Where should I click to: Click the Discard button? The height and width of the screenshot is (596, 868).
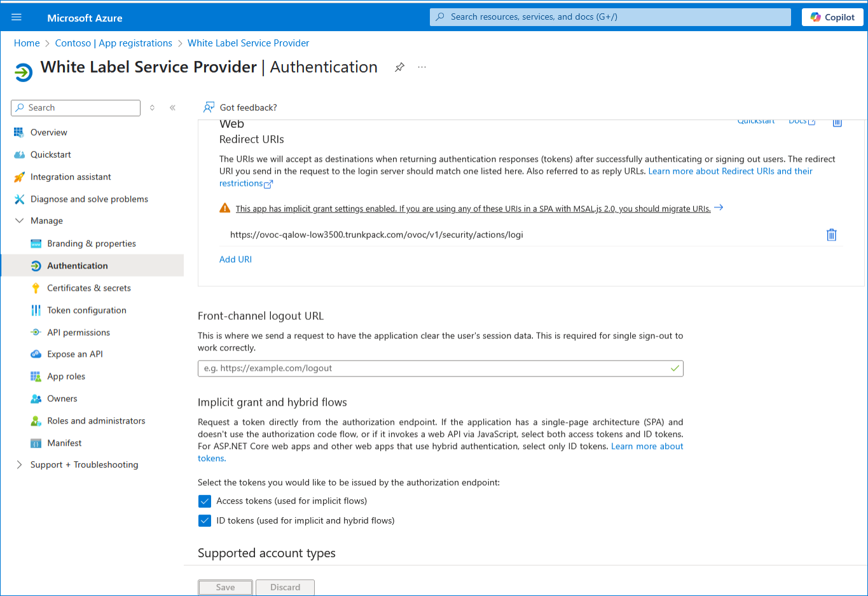click(x=285, y=587)
